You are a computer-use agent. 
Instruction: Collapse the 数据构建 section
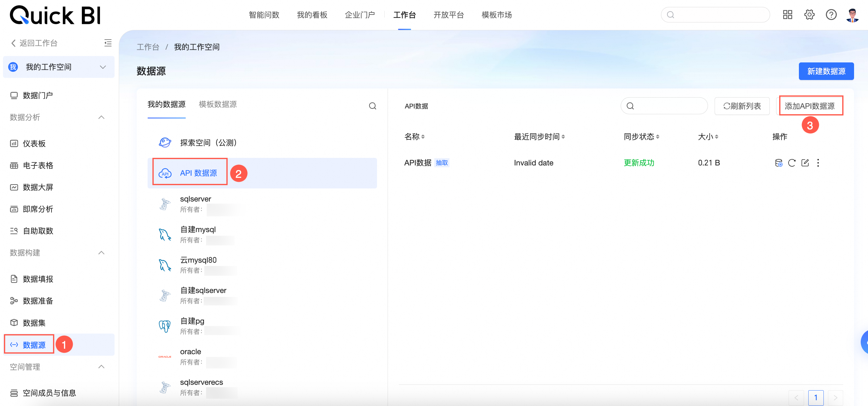[x=101, y=253]
